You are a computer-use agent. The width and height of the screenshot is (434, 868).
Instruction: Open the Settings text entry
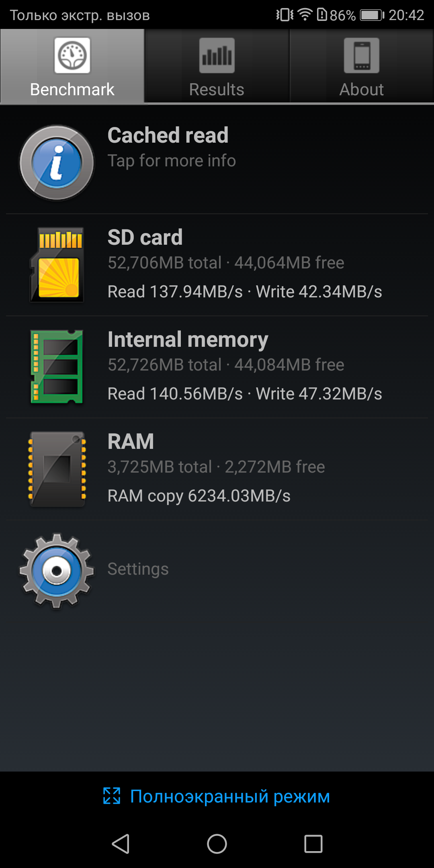tap(138, 569)
